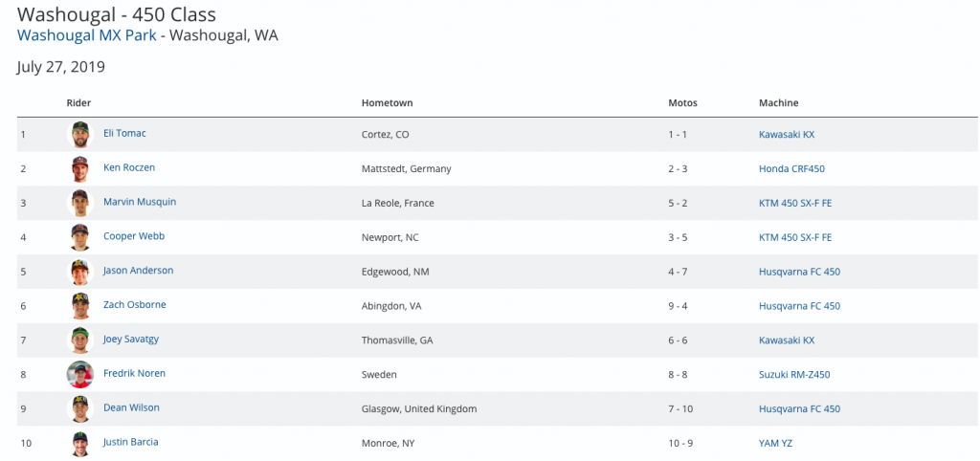The width and height of the screenshot is (980, 461).
Task: Click Dean Wilson's name link
Action: pos(131,408)
